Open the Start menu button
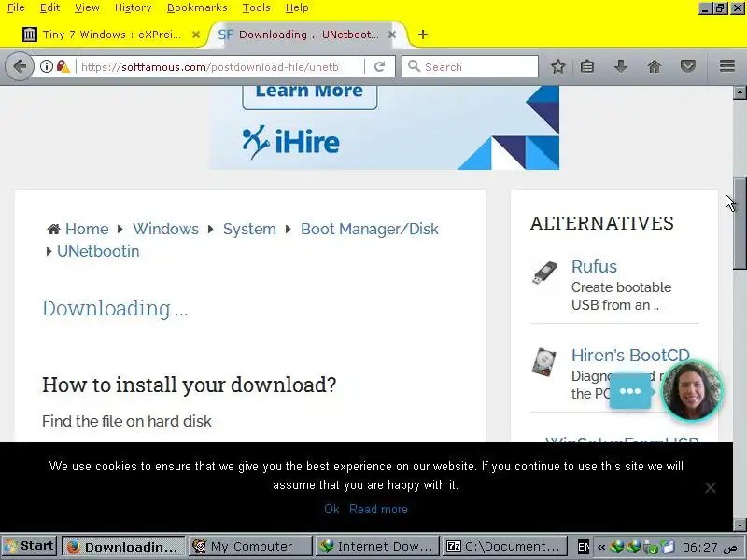The width and height of the screenshot is (747, 560). [30, 546]
